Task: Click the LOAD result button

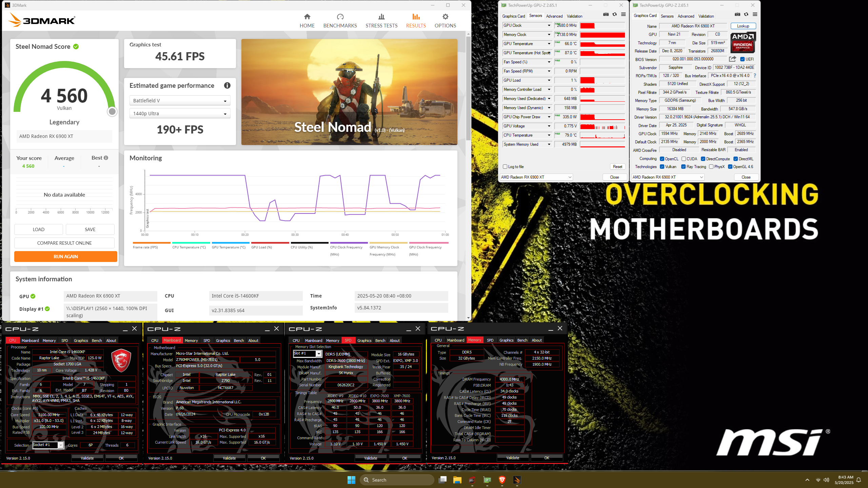Action: (x=39, y=229)
